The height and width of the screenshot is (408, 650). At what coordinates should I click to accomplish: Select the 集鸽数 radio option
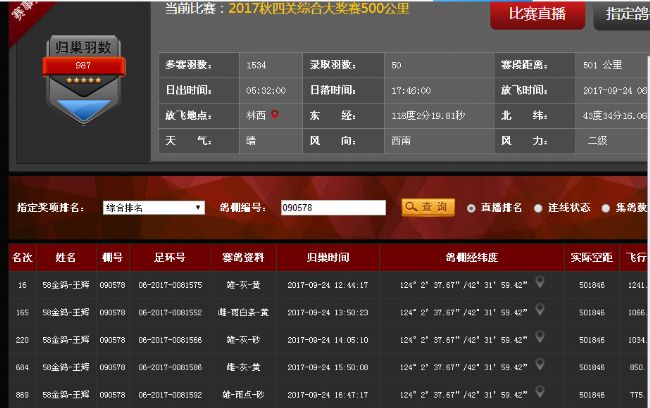pyautogui.click(x=605, y=208)
